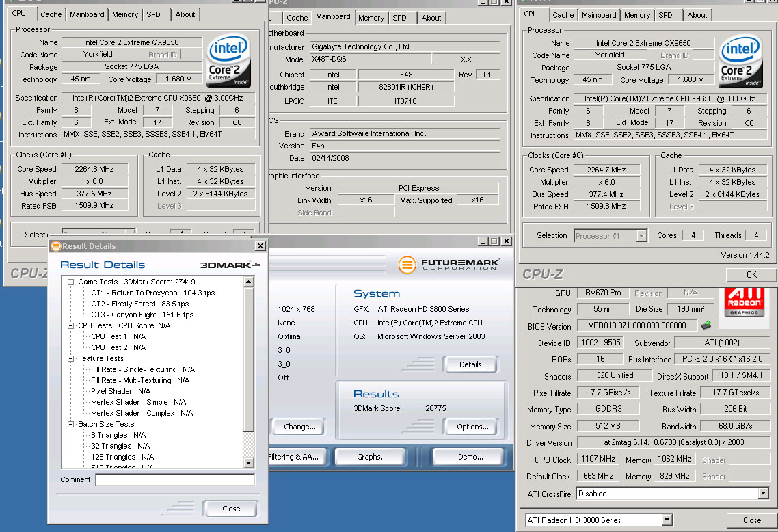Click Core Speed 2264.8 MHz in left CPU-Z
The height and width of the screenshot is (532, 778).
(94, 169)
